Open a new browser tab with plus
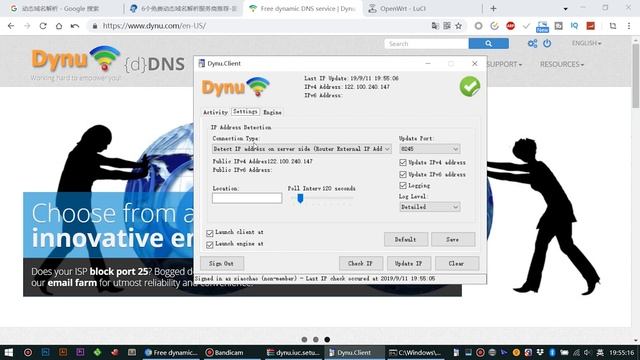Viewport: 640px width, 360px height. (493, 8)
